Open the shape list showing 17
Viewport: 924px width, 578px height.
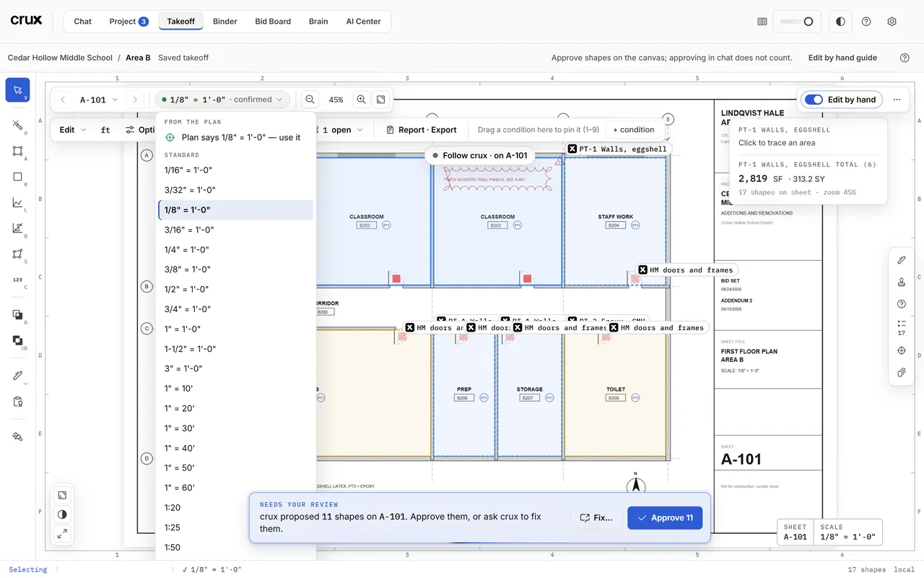(901, 328)
